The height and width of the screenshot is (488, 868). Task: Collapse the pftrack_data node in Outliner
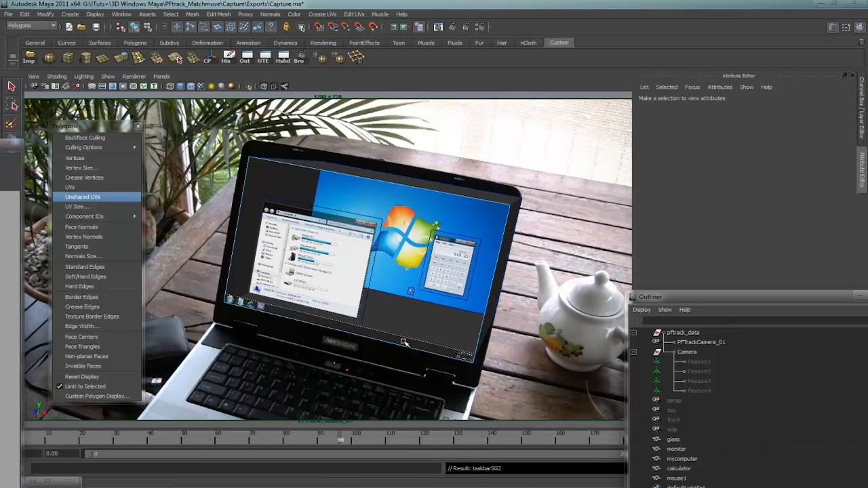pyautogui.click(x=633, y=333)
